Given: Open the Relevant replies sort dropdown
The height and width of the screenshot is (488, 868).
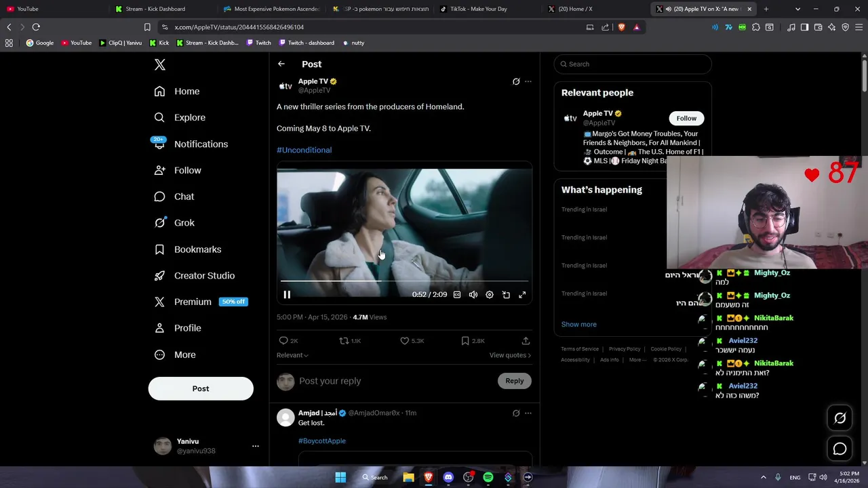Looking at the screenshot, I should tap(292, 355).
